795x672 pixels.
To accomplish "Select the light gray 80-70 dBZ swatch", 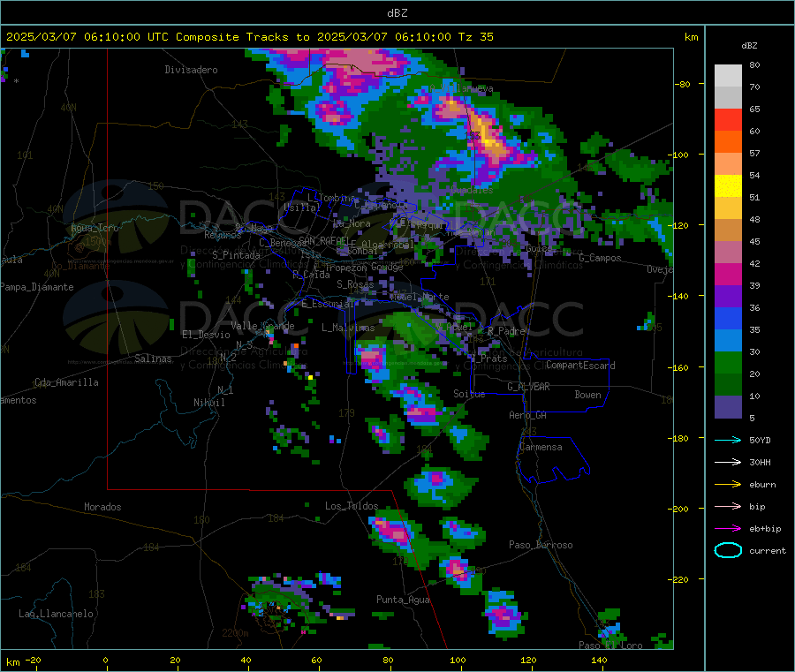I will 728,76.
